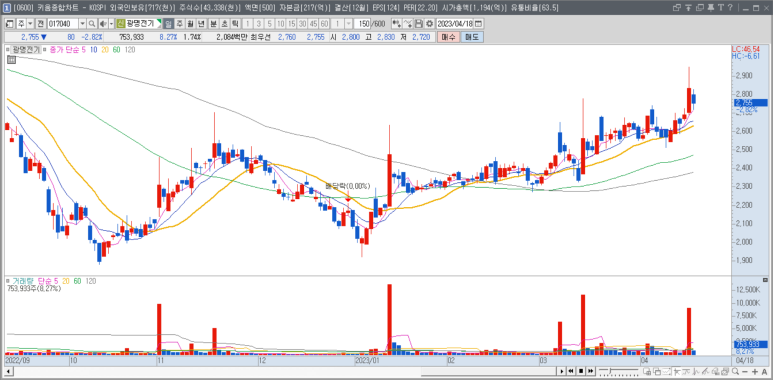Click the current price marker 2,755 on axis
Image resolution: width=773 pixels, height=380 pixels.
coord(750,103)
